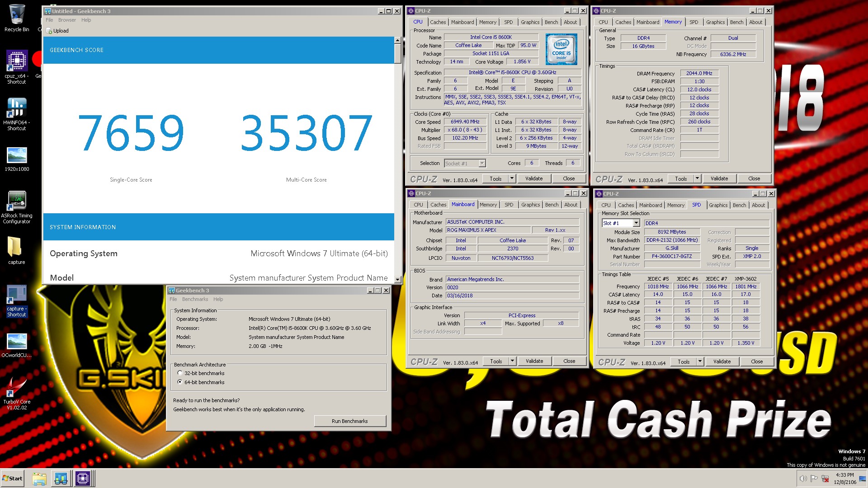
Task: Click Close in the Memory tab CPU-Z window
Action: click(754, 178)
